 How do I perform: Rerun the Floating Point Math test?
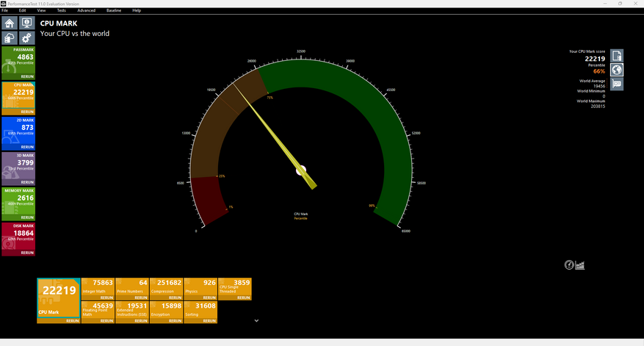[106, 321]
